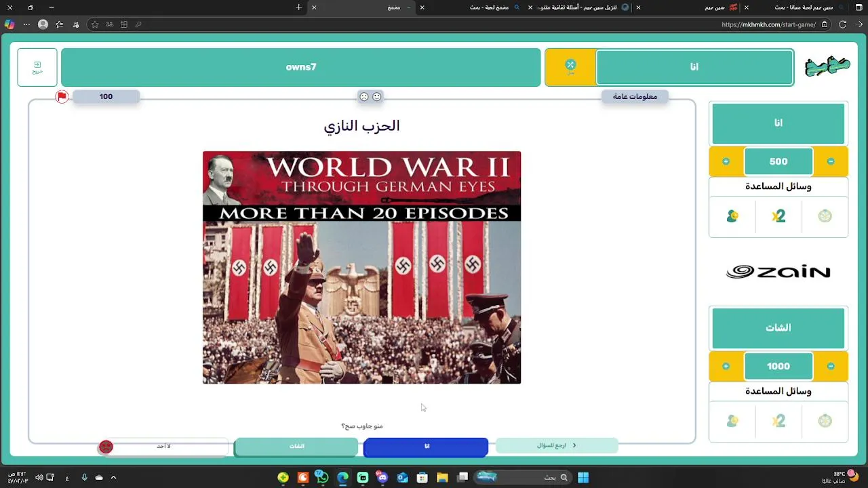Open Outlook from the taskbar
This screenshot has height=488, width=868.
402,477
